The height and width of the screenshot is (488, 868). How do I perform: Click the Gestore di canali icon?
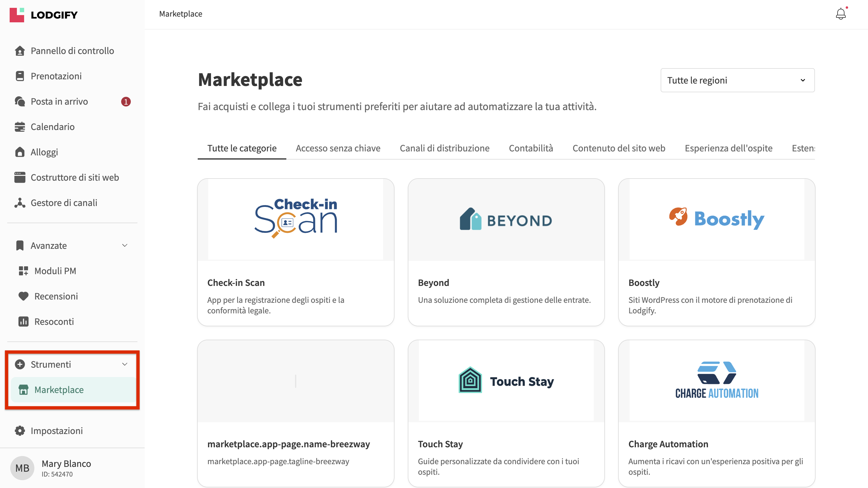20,203
